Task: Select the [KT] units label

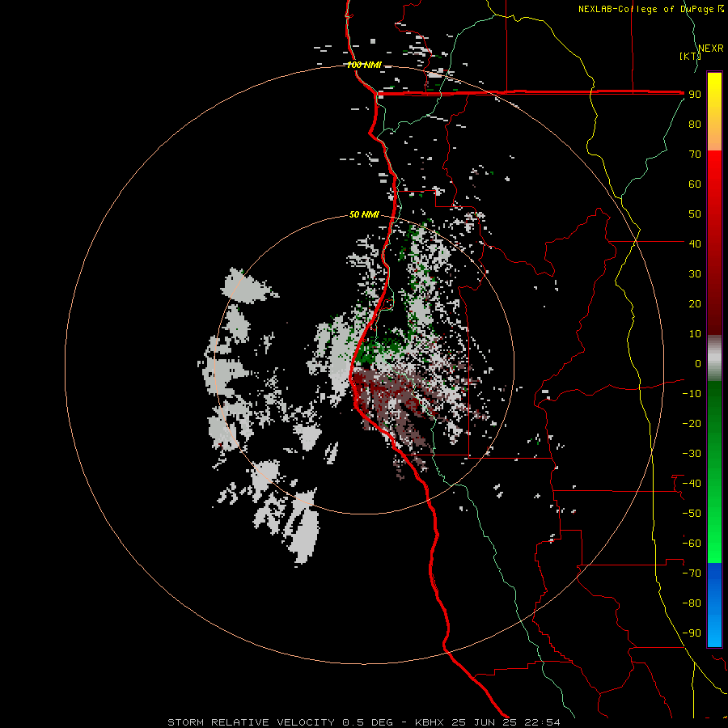Action: click(691, 56)
